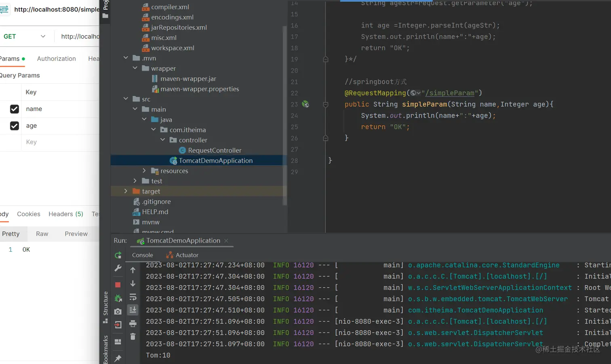611x364 pixels.
Task: Click the maven-wrapper.jar archive icon
Action: click(x=155, y=79)
